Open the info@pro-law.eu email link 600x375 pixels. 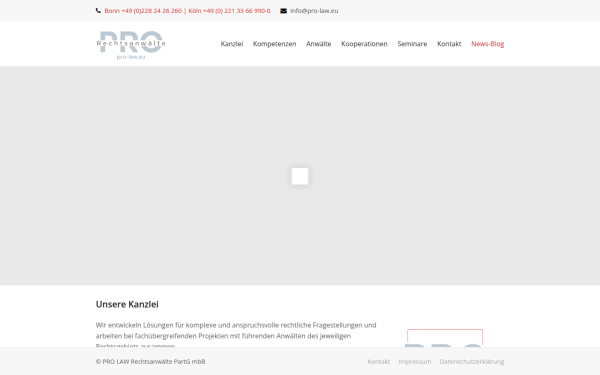coord(314,11)
